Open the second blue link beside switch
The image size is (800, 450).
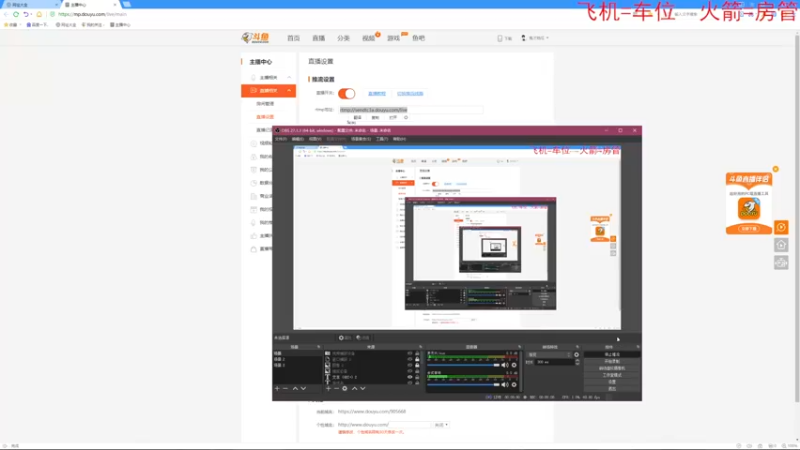pos(410,93)
